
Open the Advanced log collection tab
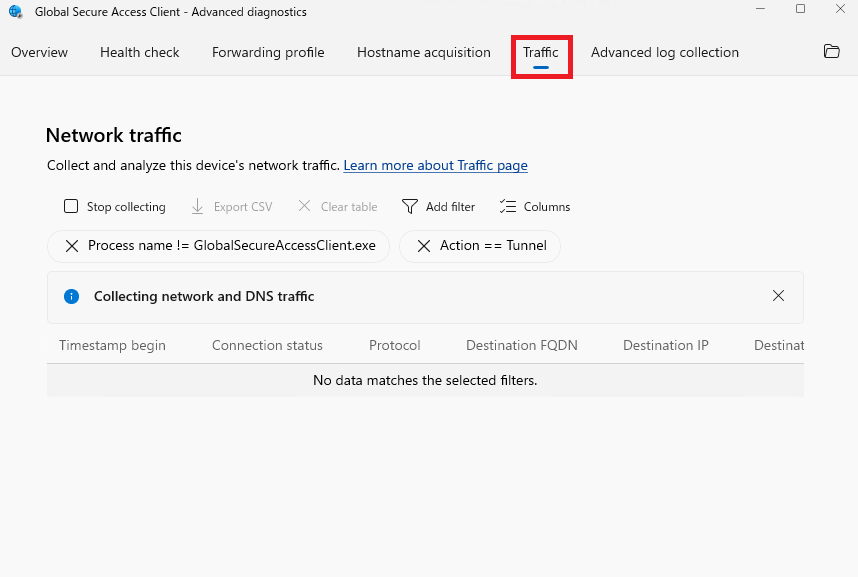click(665, 53)
